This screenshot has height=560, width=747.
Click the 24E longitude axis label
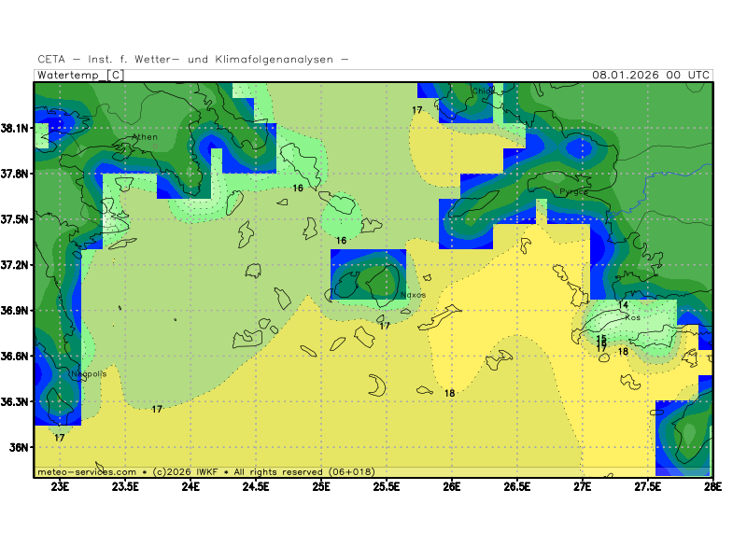(191, 486)
